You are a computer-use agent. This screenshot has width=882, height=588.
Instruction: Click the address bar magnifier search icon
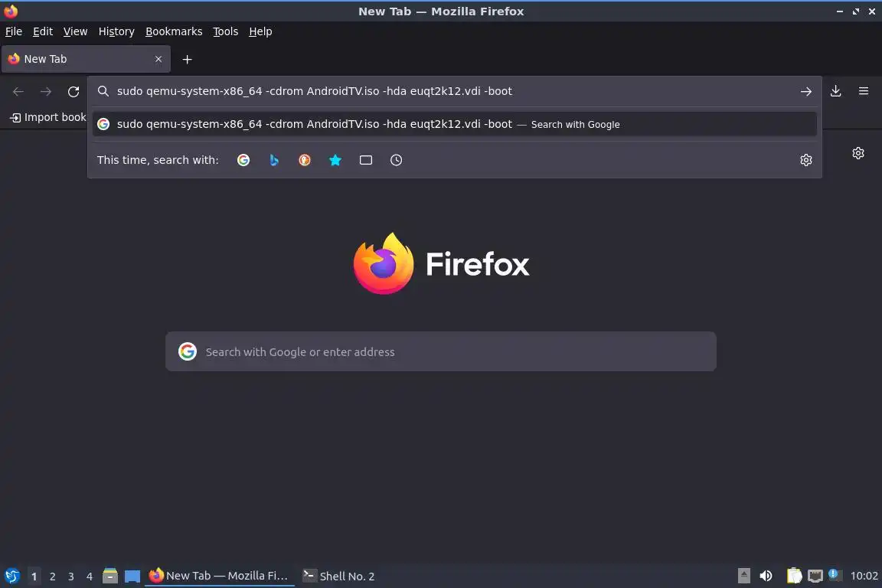103,91
